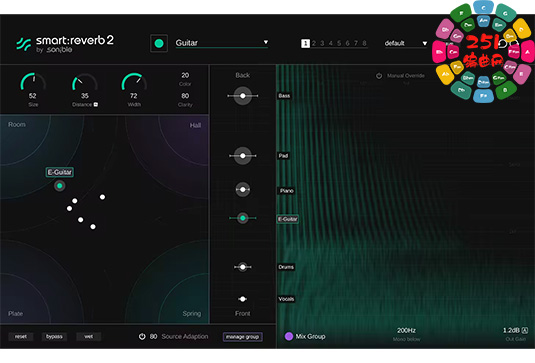Select state slot 5
The width and height of the screenshot is (535, 363).
(x=339, y=43)
